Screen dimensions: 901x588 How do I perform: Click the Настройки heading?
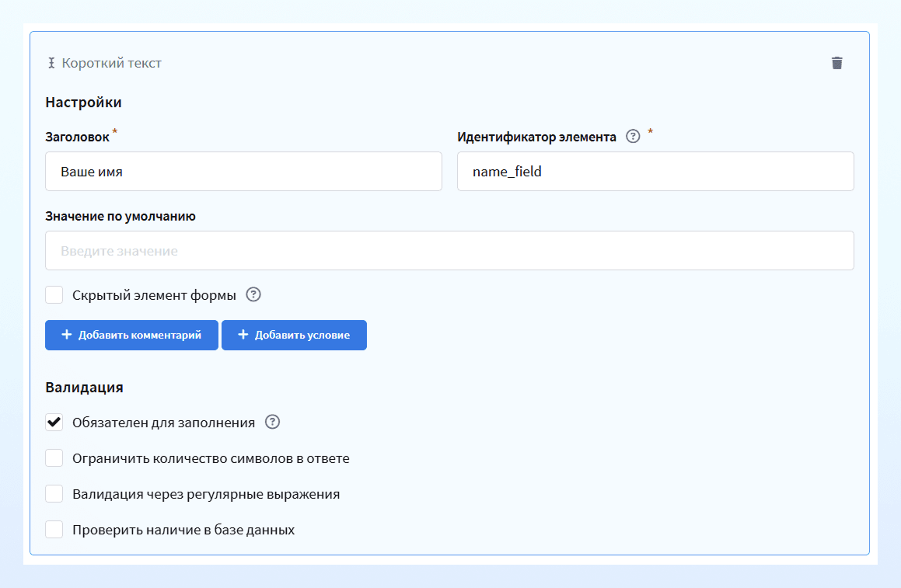pyautogui.click(x=83, y=103)
